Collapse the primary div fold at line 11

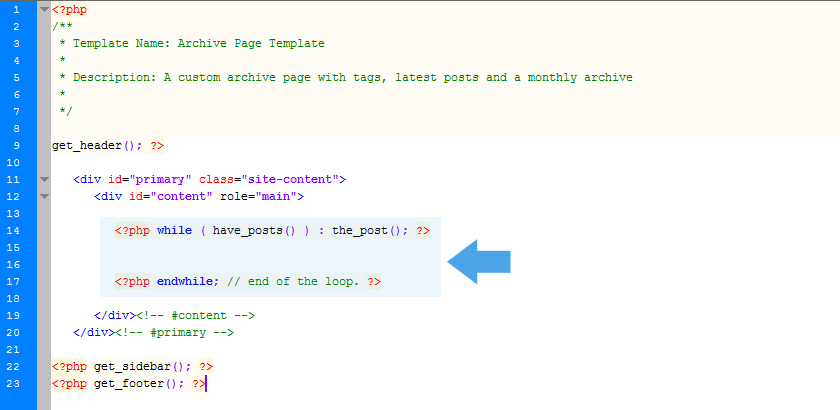[44, 180]
